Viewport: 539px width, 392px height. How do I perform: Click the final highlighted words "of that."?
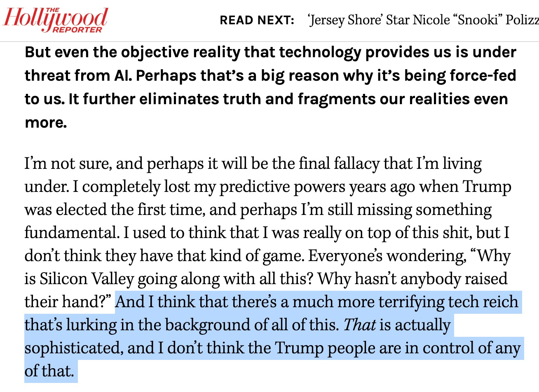[x=49, y=371]
